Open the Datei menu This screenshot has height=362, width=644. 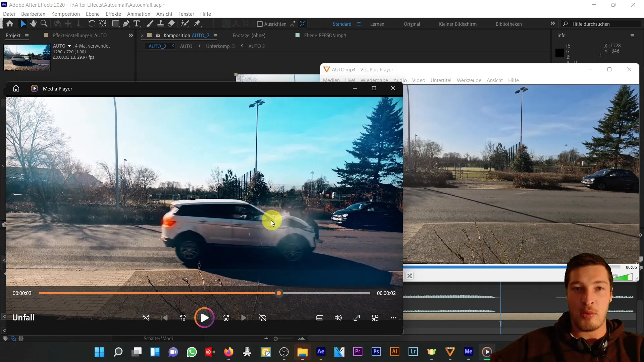(9, 14)
